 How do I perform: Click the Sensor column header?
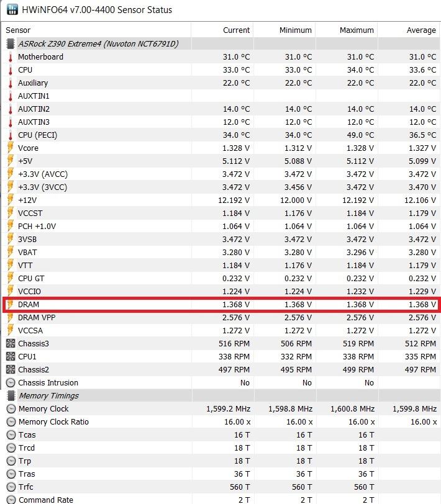18,30
